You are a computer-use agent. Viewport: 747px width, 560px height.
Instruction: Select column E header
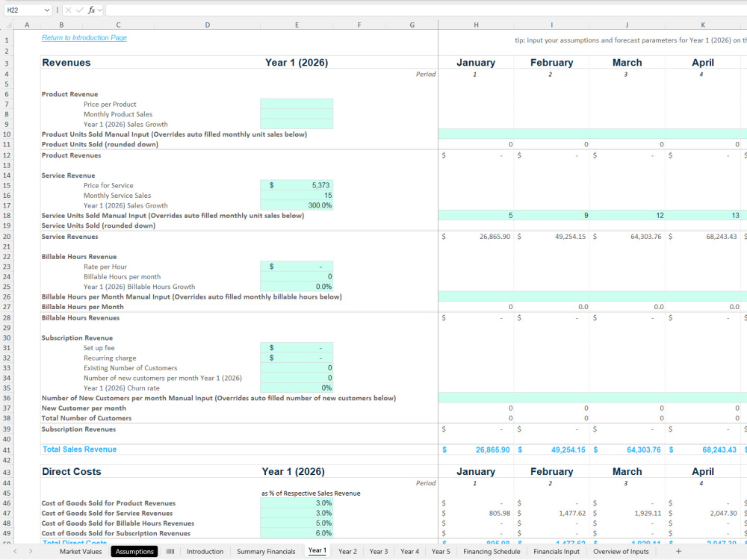[x=297, y=25]
